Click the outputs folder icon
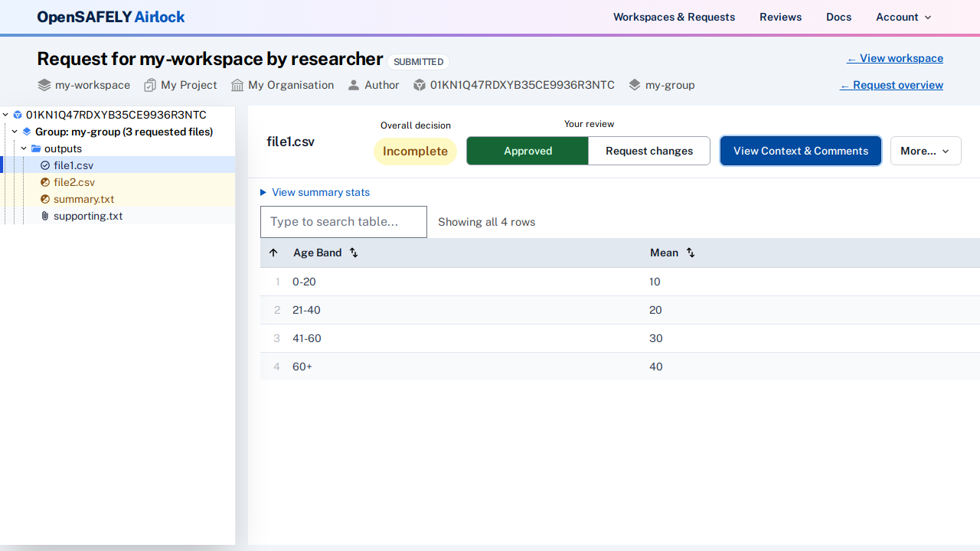This screenshot has width=980, height=551. point(36,148)
